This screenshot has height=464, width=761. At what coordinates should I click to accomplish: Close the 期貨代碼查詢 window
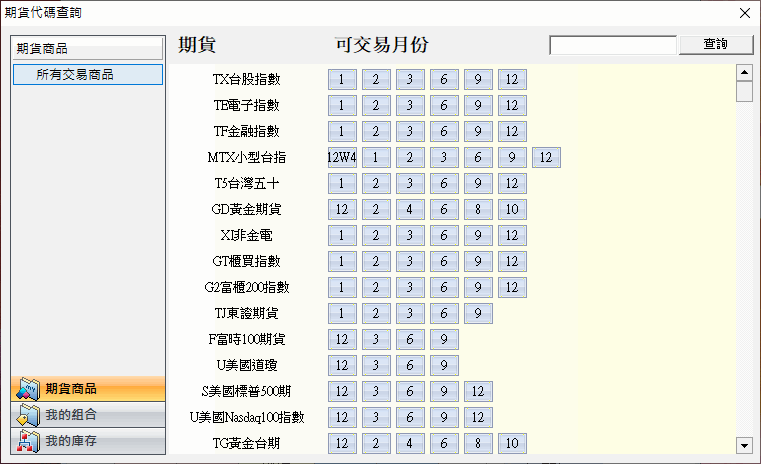click(742, 13)
